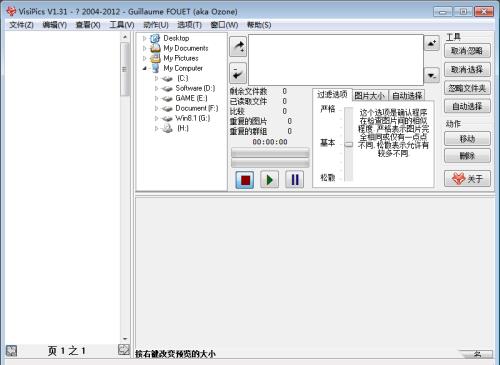Click the upper scan progress bar

pos(270,153)
